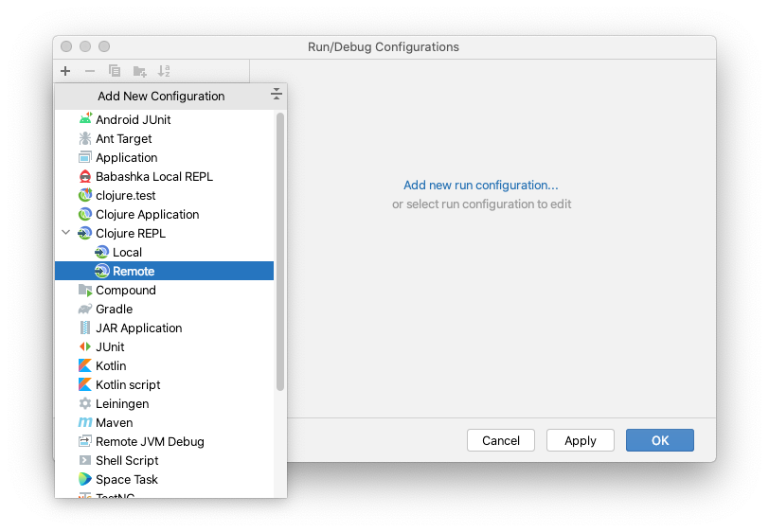Click the JUnit icon
Viewport: 769px width, 532px height.
(x=85, y=346)
